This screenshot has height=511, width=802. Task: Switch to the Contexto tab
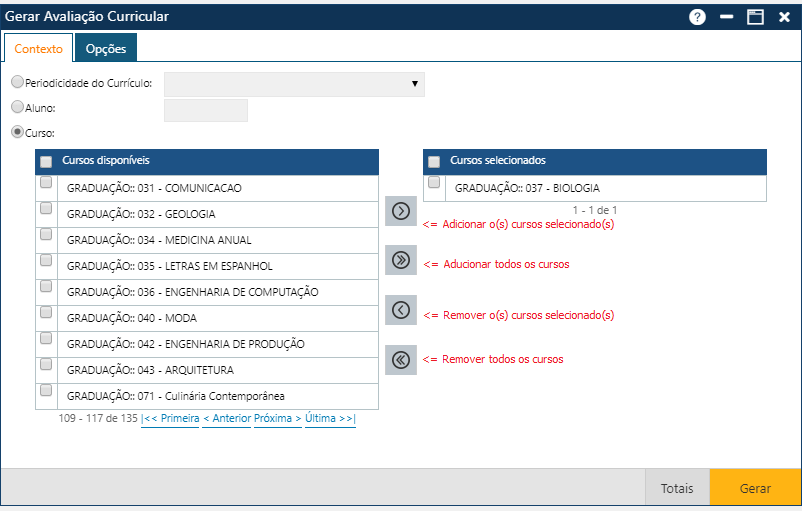tap(38, 49)
